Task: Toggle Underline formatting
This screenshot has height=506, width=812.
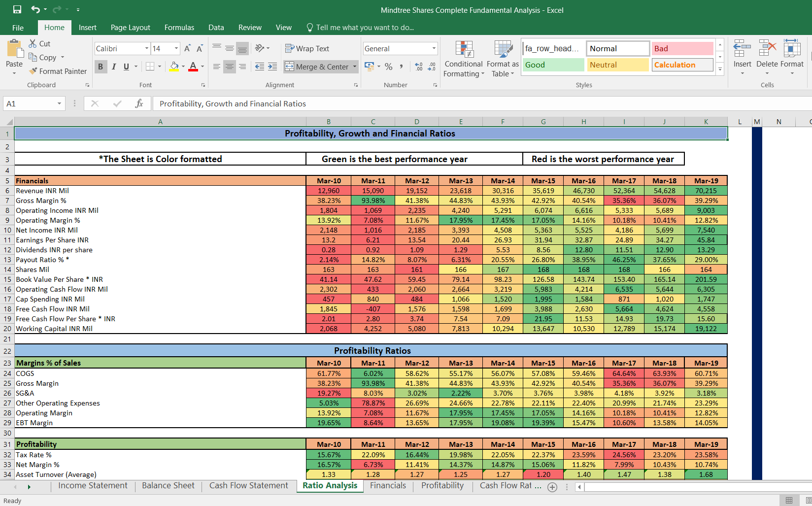Action: (127, 67)
